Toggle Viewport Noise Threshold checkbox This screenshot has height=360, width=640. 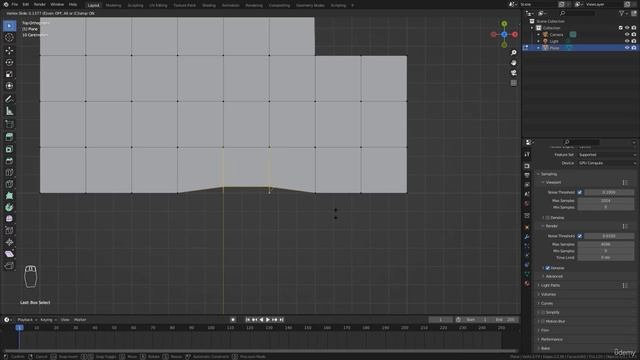point(580,192)
